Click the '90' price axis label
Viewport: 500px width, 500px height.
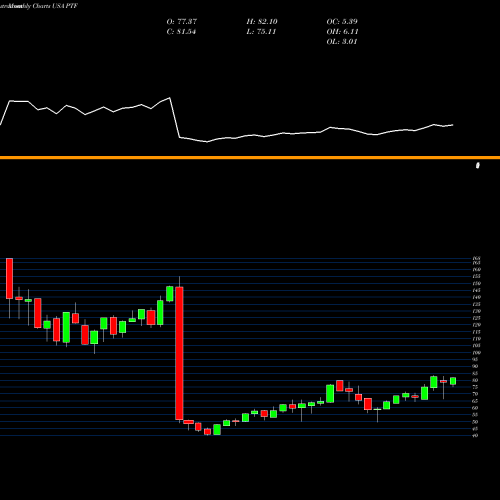click(x=475, y=366)
